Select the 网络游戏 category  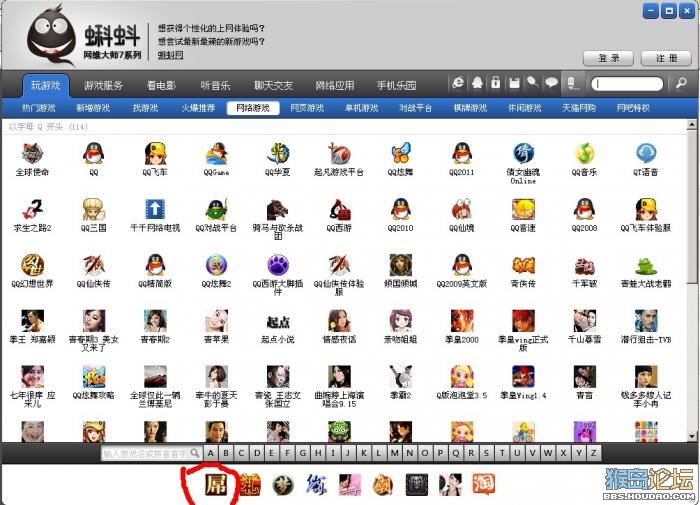[253, 108]
